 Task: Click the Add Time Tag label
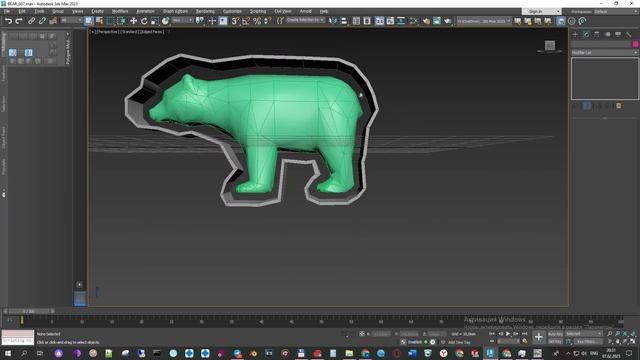(x=459, y=342)
